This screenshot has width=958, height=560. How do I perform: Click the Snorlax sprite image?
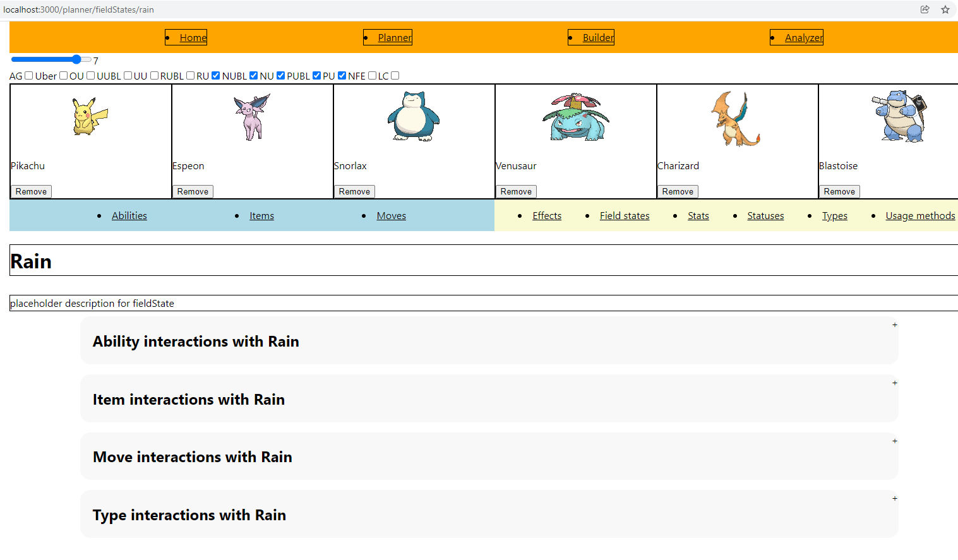pos(414,116)
